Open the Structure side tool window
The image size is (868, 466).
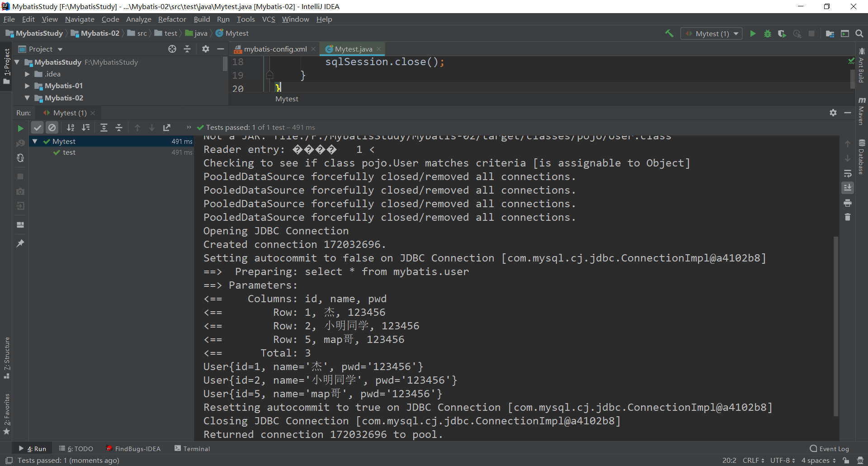point(7,357)
